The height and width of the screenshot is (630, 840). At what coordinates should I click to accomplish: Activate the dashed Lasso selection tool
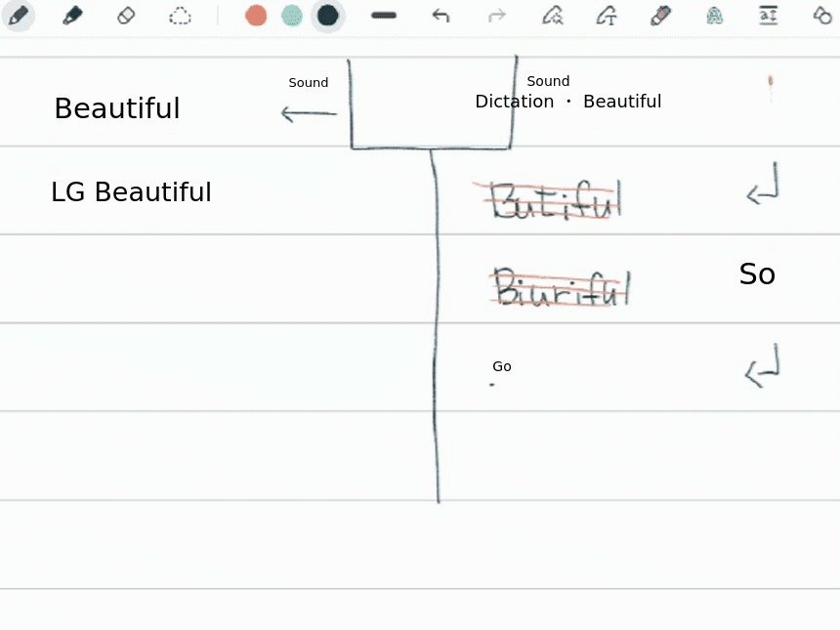(180, 16)
